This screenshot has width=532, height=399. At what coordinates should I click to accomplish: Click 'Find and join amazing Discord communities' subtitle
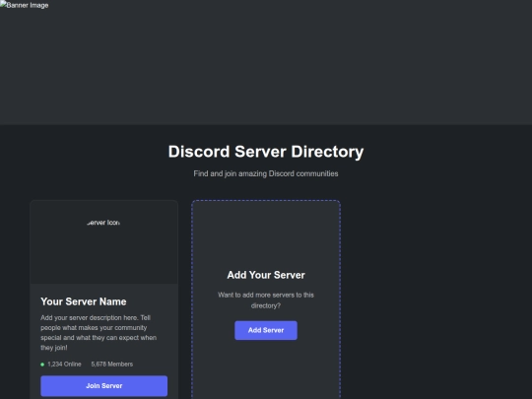pyautogui.click(x=266, y=173)
